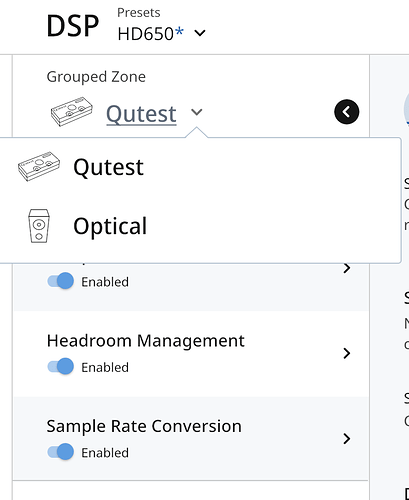Toggle the Enabled switch just below the zone popup
This screenshot has width=409, height=500.
click(x=61, y=281)
